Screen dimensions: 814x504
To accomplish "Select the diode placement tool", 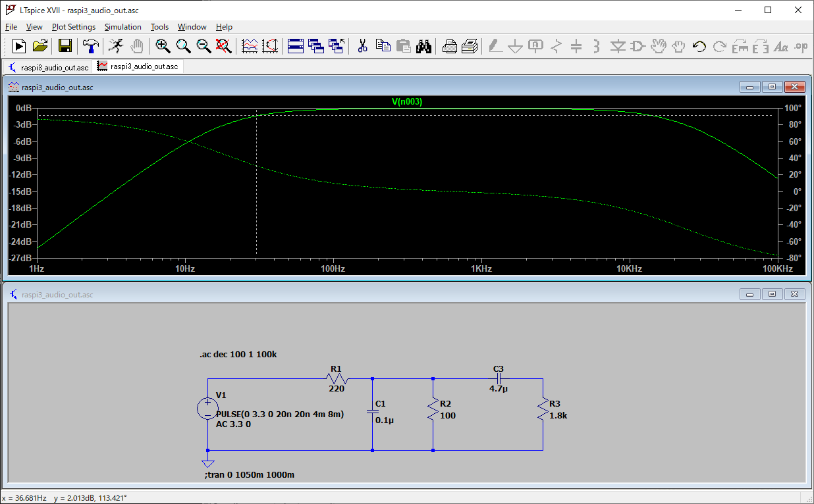I will click(x=618, y=46).
